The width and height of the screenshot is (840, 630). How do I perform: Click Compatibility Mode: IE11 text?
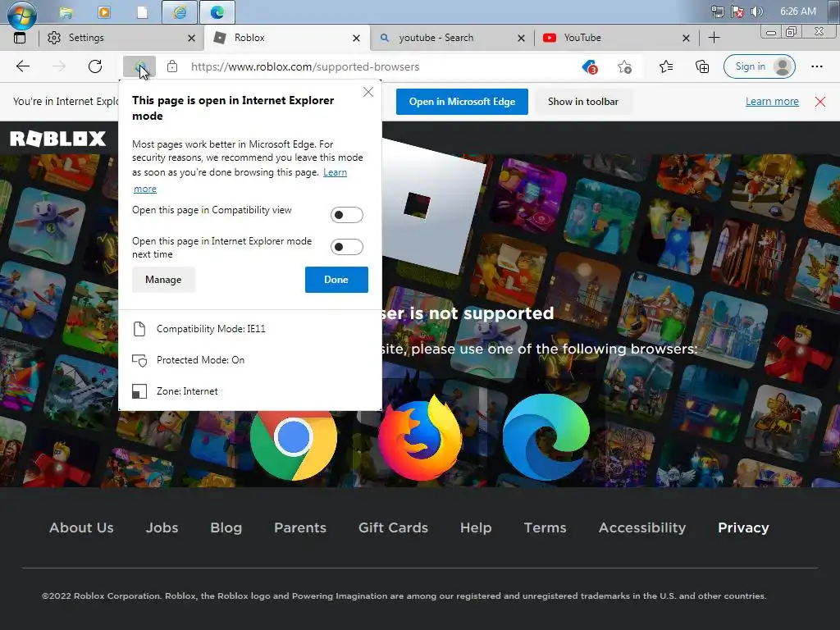click(x=211, y=329)
